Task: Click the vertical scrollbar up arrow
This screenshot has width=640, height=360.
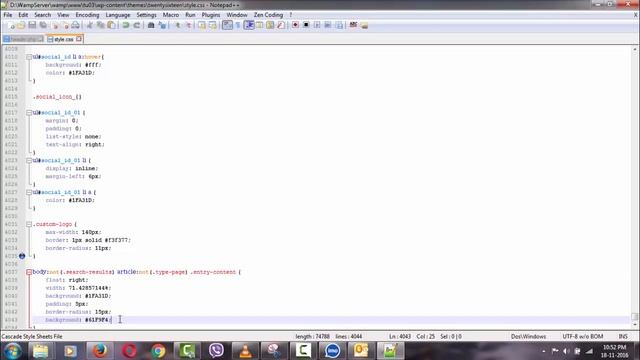Action: [635, 49]
